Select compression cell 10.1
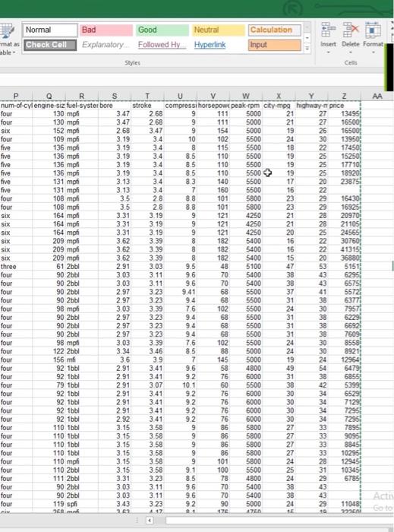Viewport: 394px width, 532px height. 180,385
